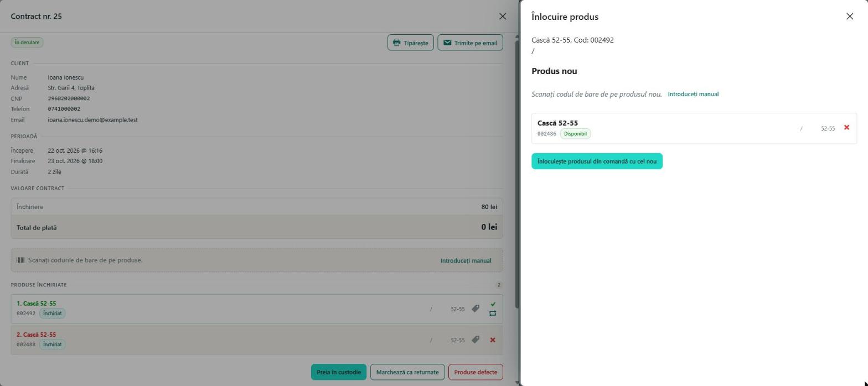Click Preia în custodie button

tap(339, 372)
